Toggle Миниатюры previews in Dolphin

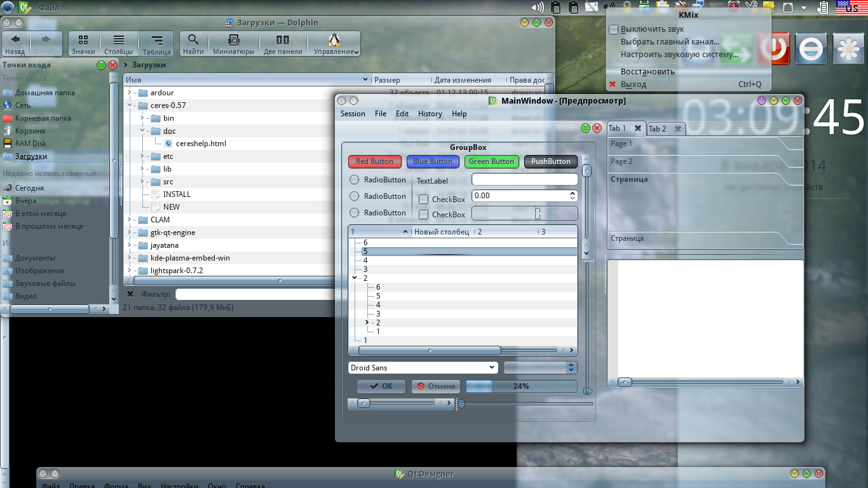click(233, 44)
